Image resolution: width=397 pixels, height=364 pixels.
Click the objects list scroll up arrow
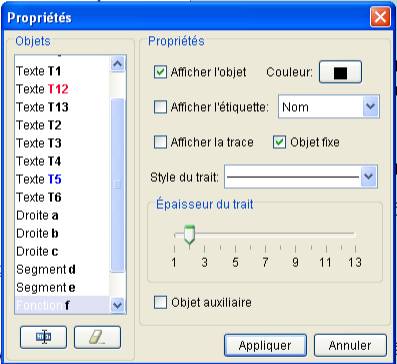[x=117, y=64]
